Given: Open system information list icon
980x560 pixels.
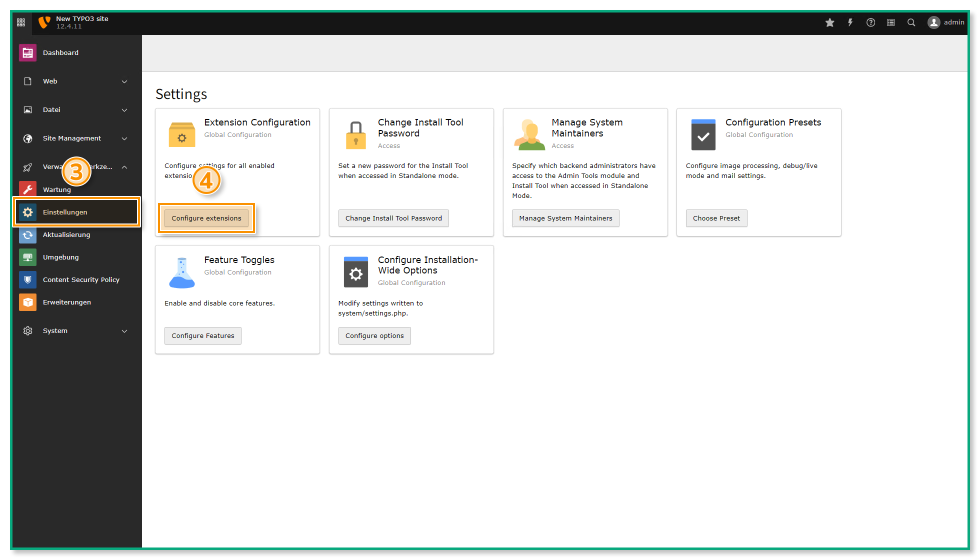Looking at the screenshot, I should (891, 22).
